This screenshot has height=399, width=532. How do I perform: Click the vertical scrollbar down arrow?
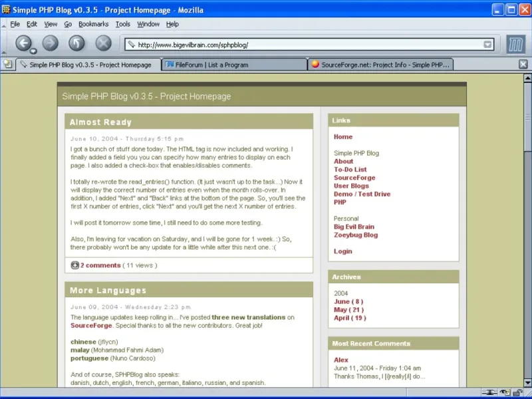(x=527, y=383)
